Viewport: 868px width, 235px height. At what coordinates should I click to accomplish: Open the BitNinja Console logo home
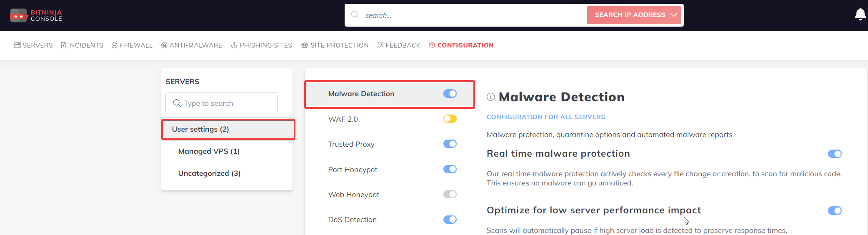[x=36, y=15]
